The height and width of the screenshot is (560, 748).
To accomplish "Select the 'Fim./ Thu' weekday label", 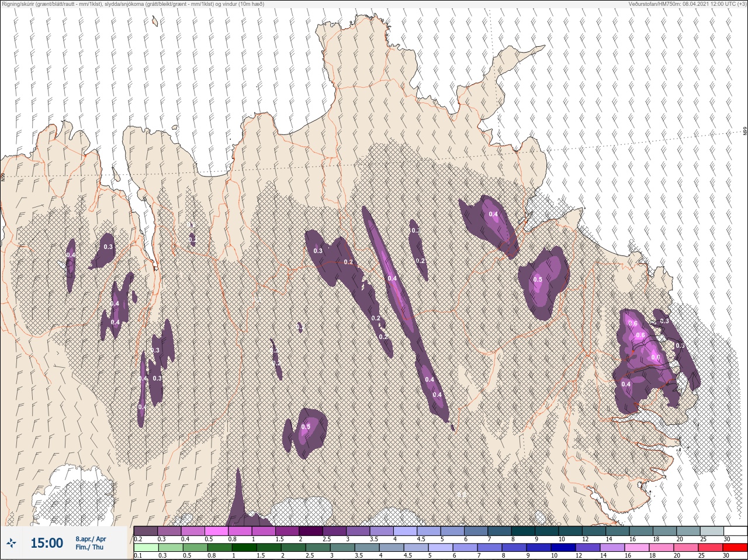I will pos(89,547).
